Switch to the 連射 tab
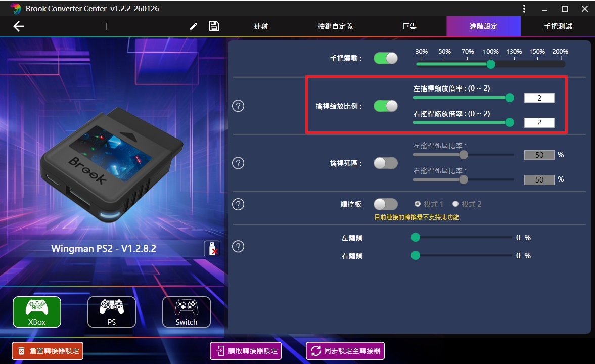The height and width of the screenshot is (364, 595). coord(261,26)
